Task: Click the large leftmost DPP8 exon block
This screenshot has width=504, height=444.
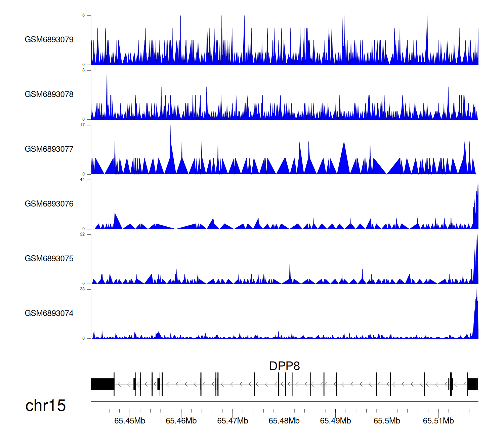Action: click(102, 384)
